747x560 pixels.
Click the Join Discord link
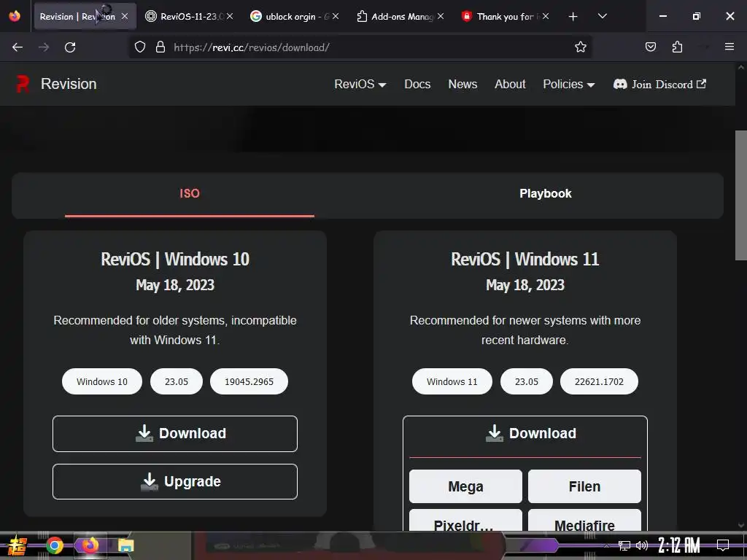[659, 85]
